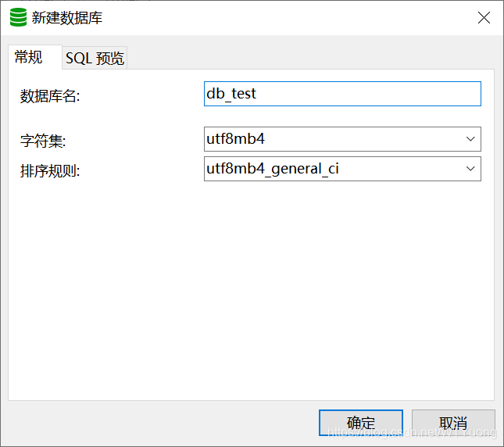Click the green database icon in title bar
The height and width of the screenshot is (447, 504).
[18, 17]
